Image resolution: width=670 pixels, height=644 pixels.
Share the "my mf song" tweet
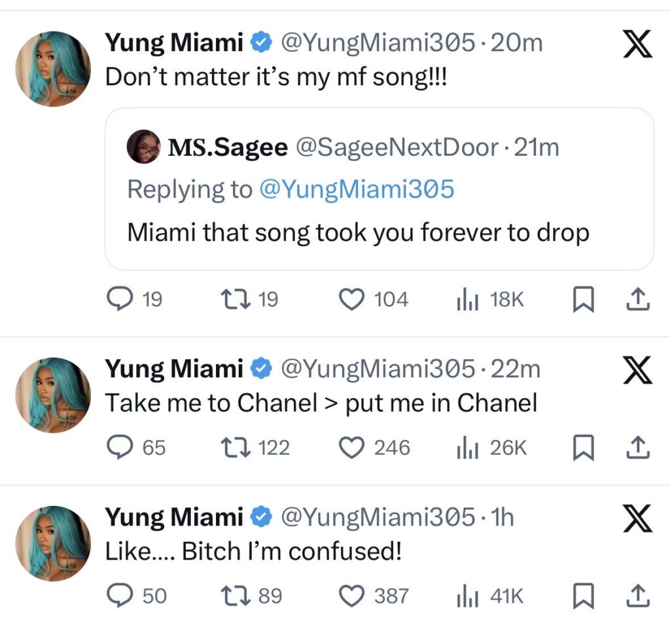637,300
